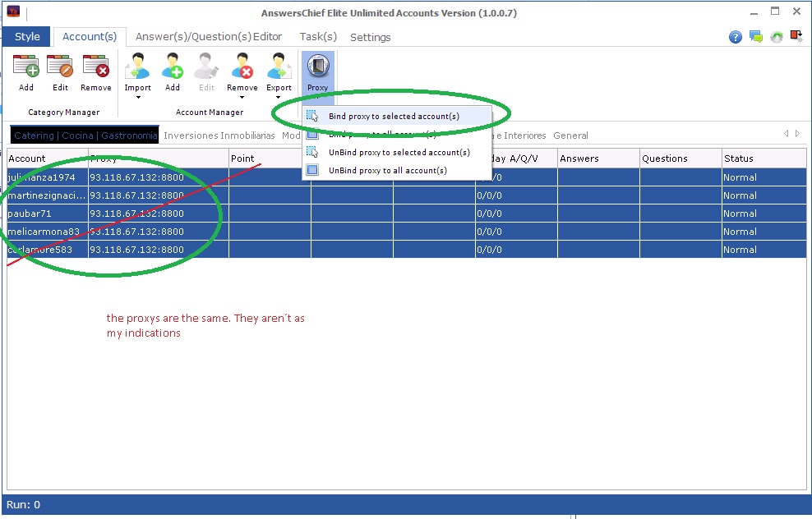
Task: Expand the Import accounts dropdown
Action: click(137, 76)
